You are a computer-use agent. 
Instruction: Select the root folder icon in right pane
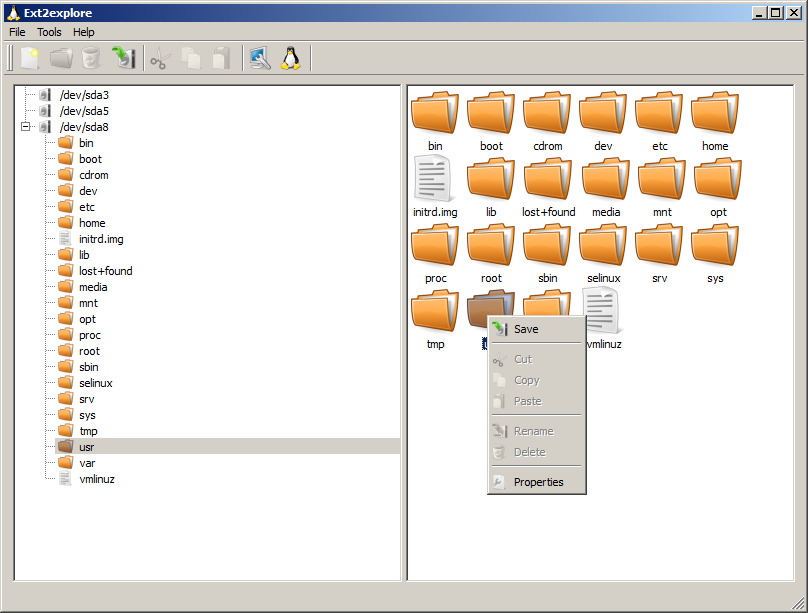[x=491, y=244]
